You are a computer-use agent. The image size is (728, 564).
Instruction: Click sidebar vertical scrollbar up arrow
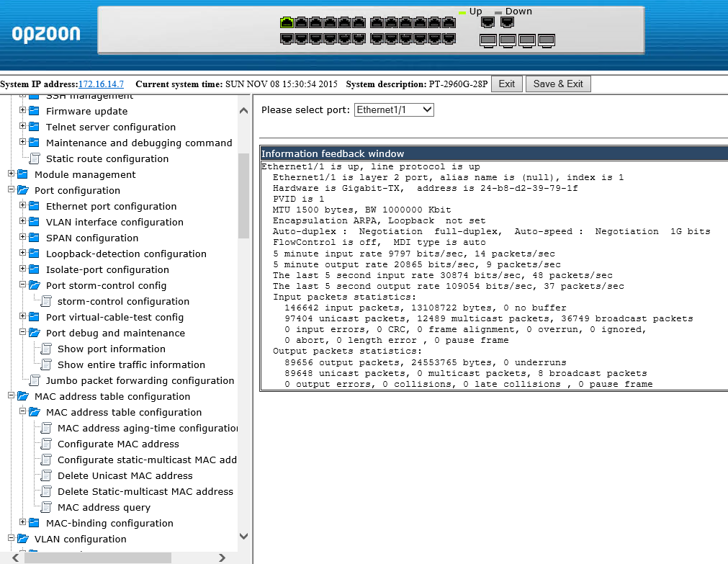click(244, 111)
